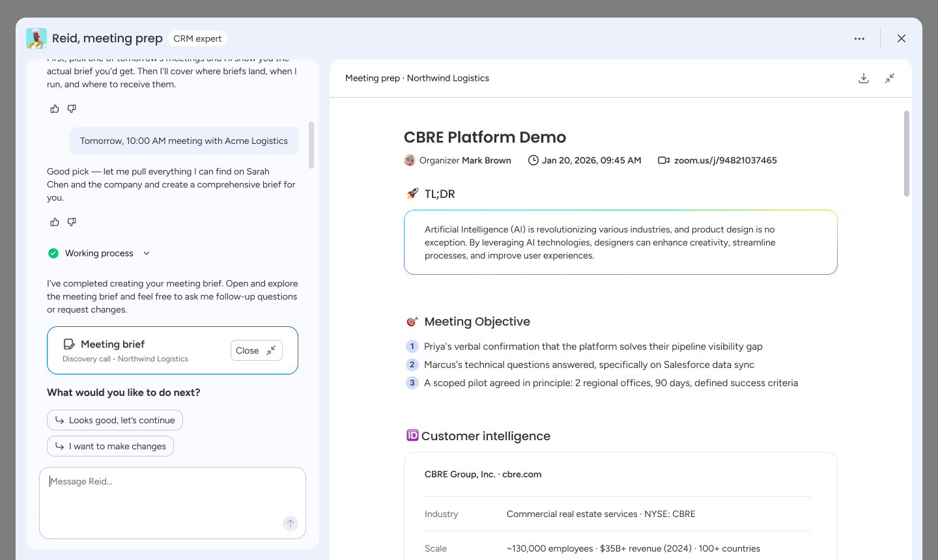Image resolution: width=938 pixels, height=560 pixels.
Task: Click the CBRE Platform Demo title
Action: 485,137
